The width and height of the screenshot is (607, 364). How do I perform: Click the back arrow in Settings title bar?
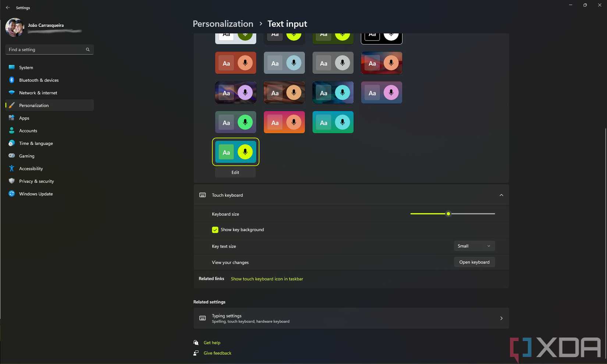[x=8, y=7]
